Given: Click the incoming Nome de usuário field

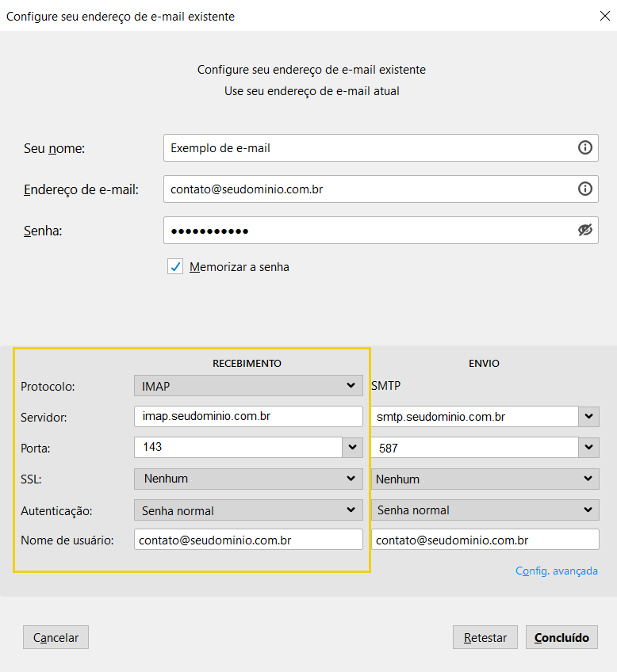Looking at the screenshot, I should click(247, 540).
